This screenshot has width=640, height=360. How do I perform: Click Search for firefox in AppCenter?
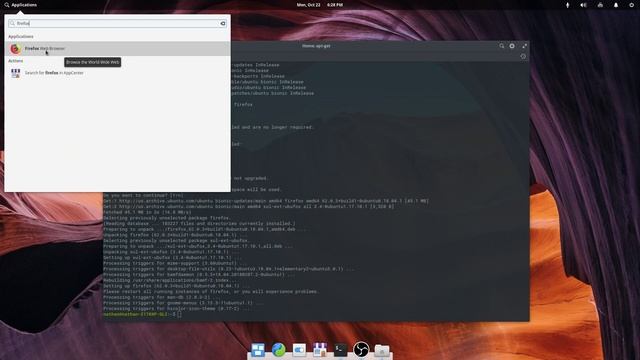click(x=117, y=73)
